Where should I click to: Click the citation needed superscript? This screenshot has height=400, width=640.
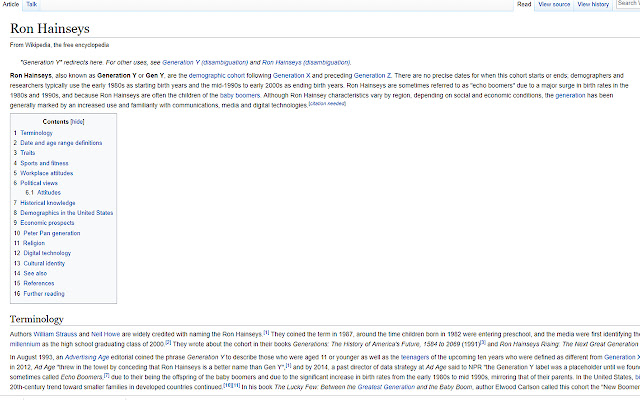[327, 104]
